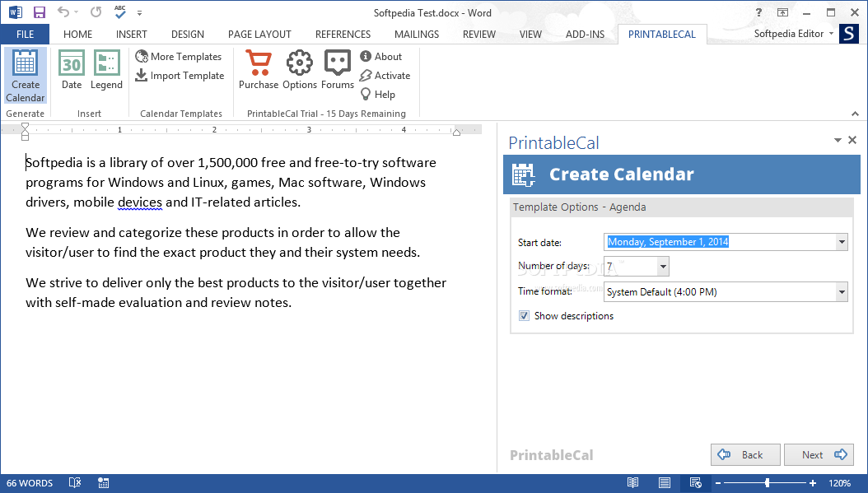Open the DESIGN tab
Viewport: 868px width, 493px height.
[x=188, y=35]
